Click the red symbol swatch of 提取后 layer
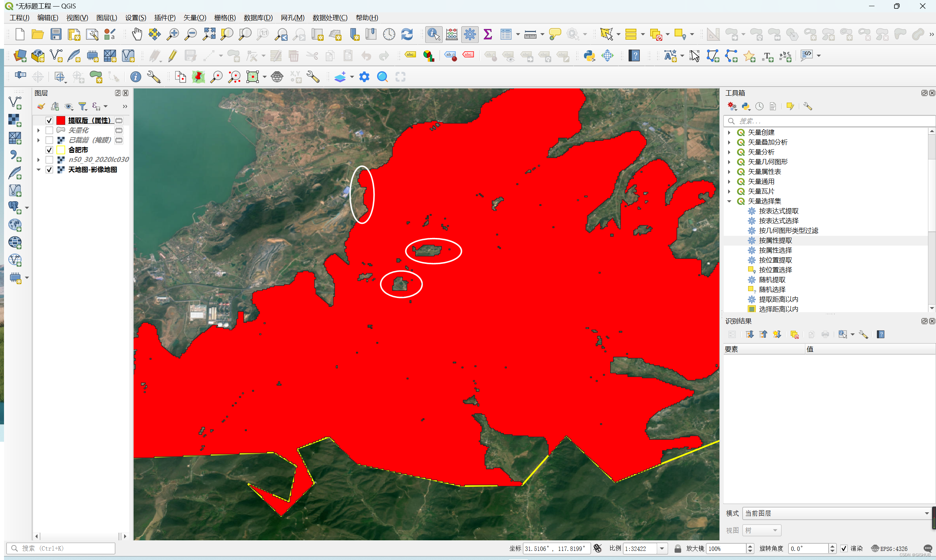 point(61,120)
